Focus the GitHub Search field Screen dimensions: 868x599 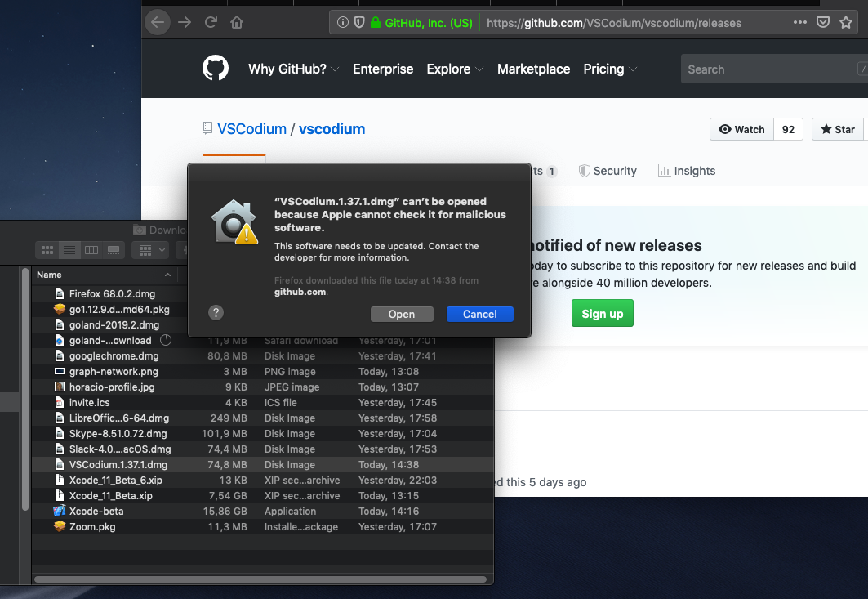[x=774, y=69]
